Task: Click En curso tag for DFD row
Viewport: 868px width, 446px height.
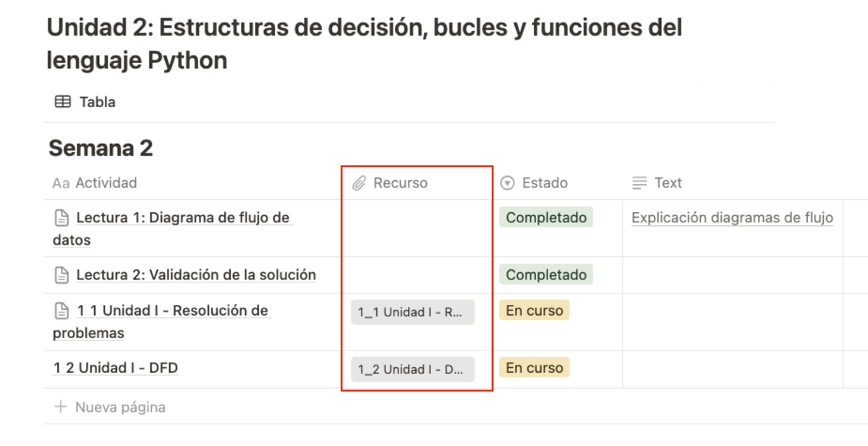Action: (x=535, y=369)
